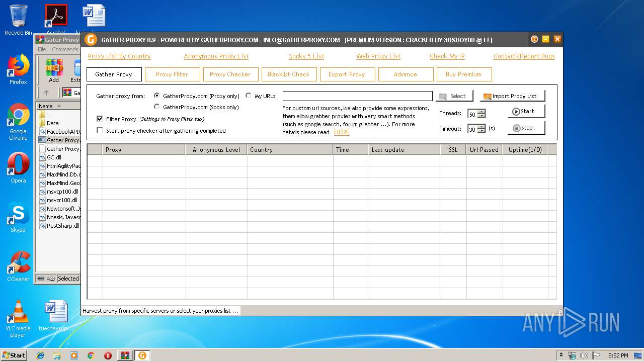Select GC.dll in WinRAR file list
Image resolution: width=644 pixels, height=362 pixels.
[x=54, y=157]
